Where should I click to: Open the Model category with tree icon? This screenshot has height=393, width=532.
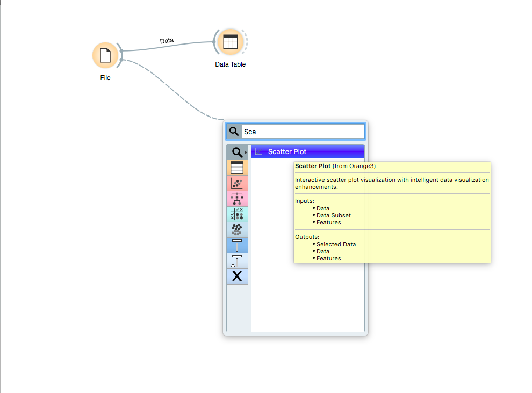(x=237, y=199)
